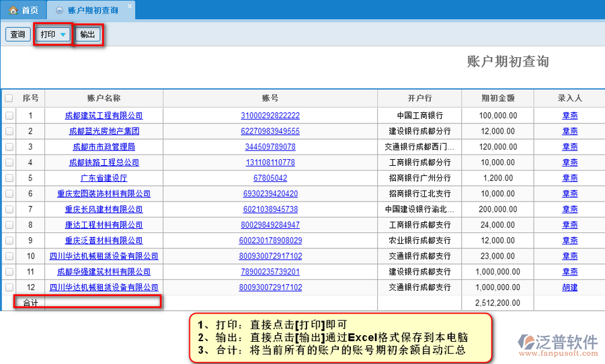The height and width of the screenshot is (364, 605).
Task: Click the 广东省建设厅 account name
Action: tap(104, 178)
